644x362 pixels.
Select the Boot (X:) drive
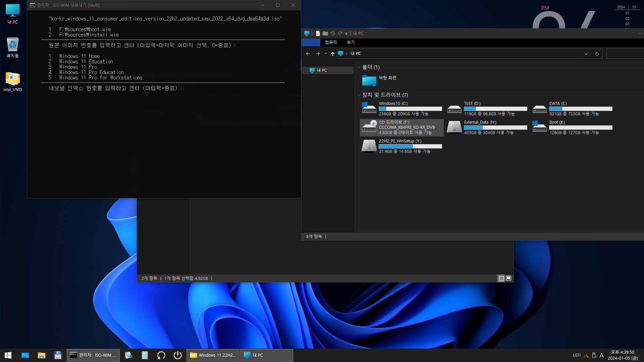point(572,128)
